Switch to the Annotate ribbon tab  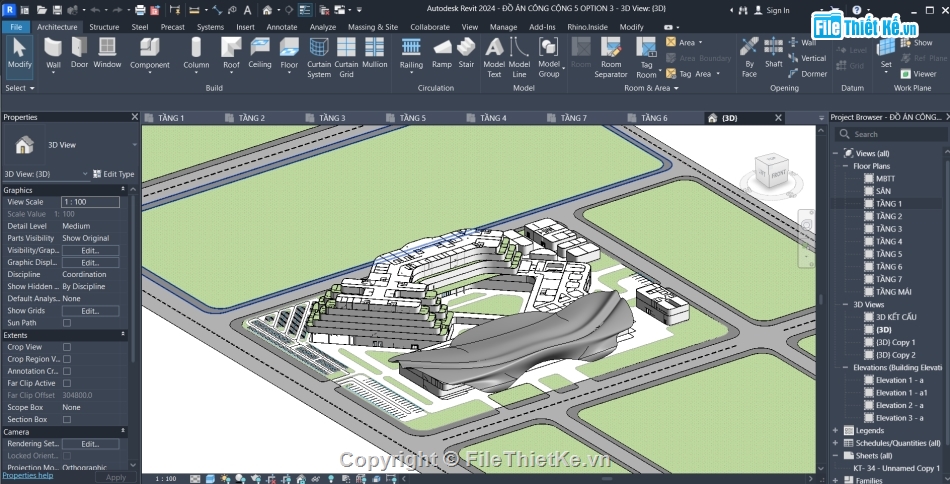pyautogui.click(x=282, y=27)
